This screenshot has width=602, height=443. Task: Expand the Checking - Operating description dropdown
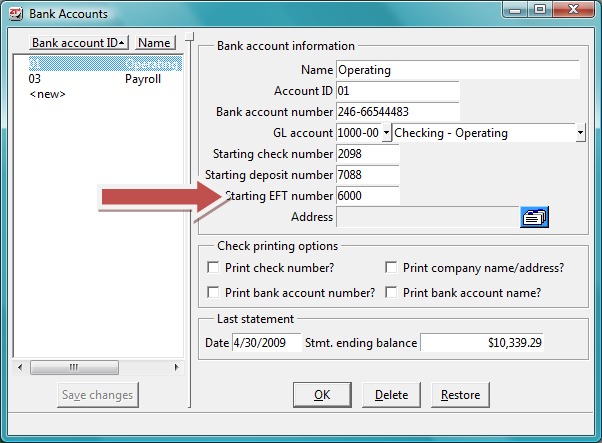click(x=580, y=133)
